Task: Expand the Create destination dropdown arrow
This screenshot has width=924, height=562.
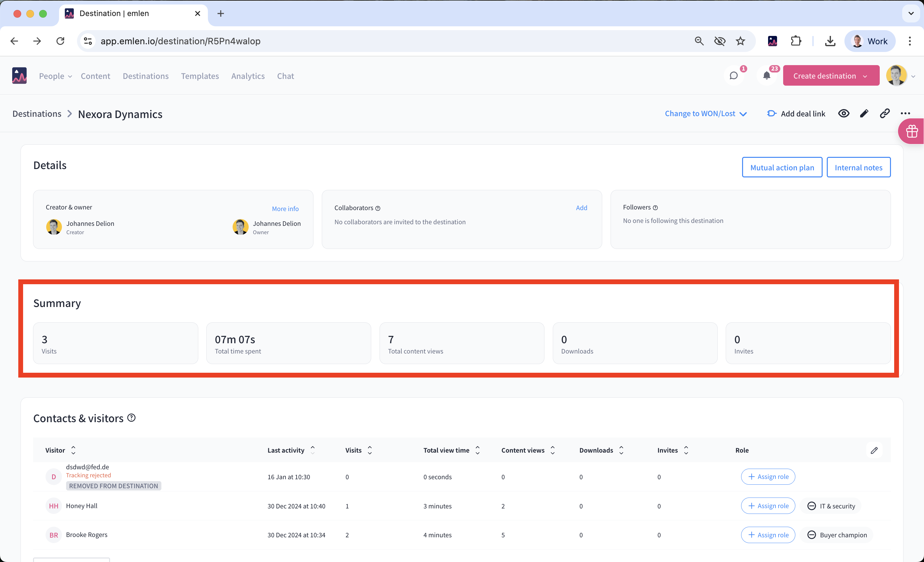Action: 865,76
